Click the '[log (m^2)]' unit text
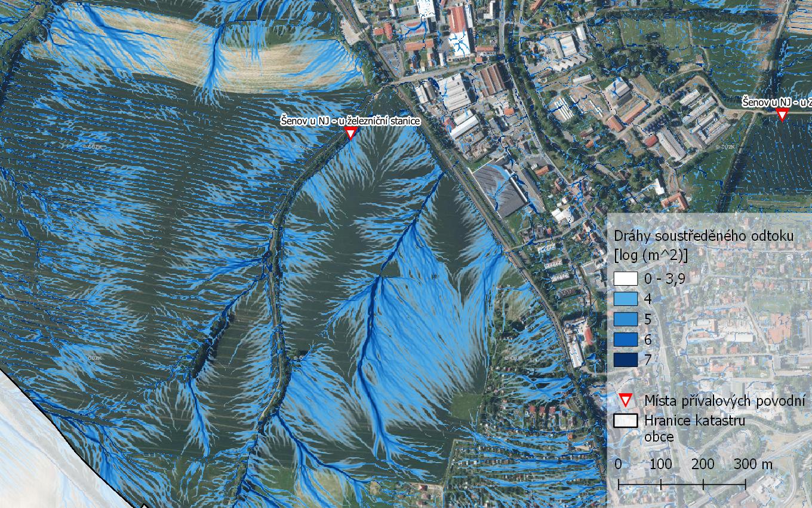Viewport: 812px width, 508px height. (651, 255)
